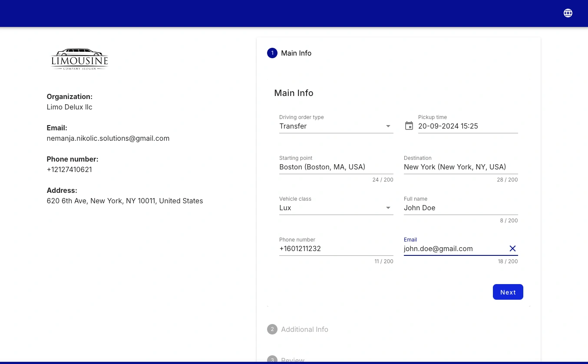Click into the Destination field
This screenshot has height=364, width=588.
[460, 167]
